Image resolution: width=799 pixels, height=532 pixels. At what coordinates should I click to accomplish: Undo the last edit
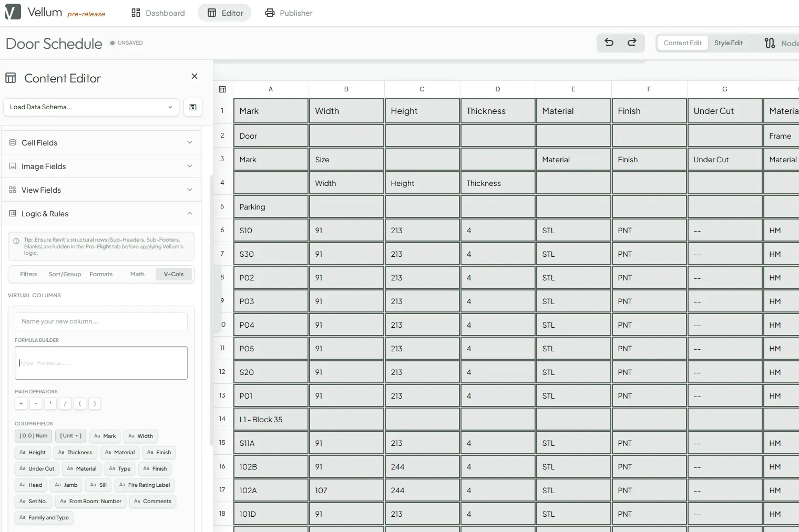pos(609,43)
